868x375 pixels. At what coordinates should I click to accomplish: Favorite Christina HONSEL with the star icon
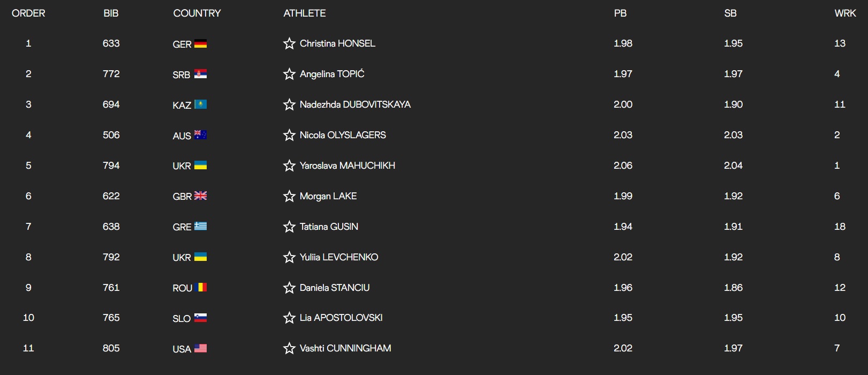tap(289, 43)
